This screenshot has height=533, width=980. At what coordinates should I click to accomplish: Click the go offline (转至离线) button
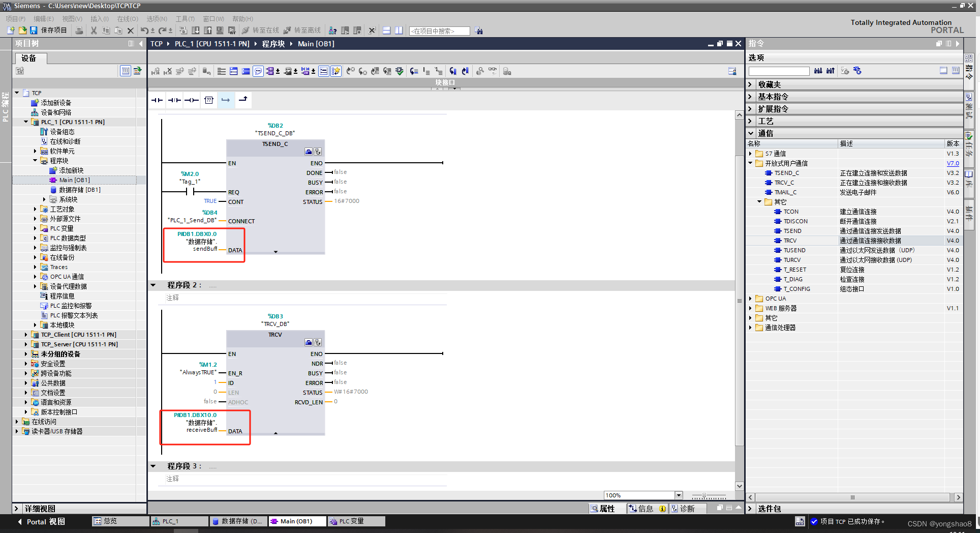click(x=302, y=31)
